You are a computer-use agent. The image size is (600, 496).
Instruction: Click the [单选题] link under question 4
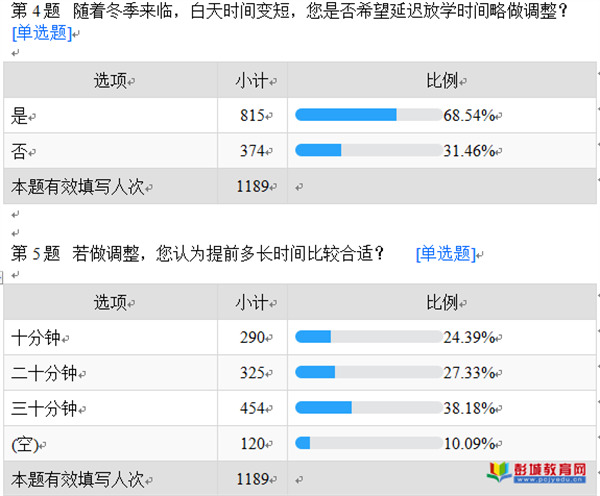pyautogui.click(x=41, y=33)
